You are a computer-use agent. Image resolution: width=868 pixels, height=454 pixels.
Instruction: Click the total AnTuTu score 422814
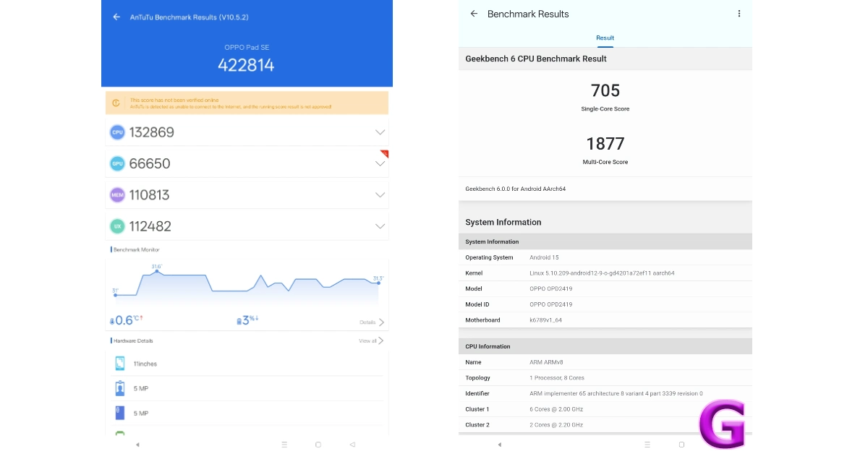pos(247,65)
